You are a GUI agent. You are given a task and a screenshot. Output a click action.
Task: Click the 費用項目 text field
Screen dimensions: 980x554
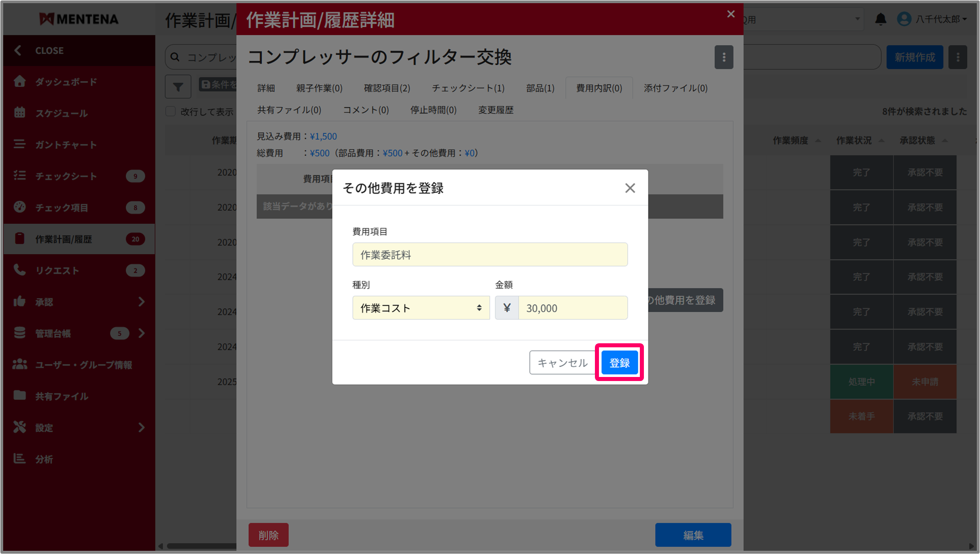(490, 255)
